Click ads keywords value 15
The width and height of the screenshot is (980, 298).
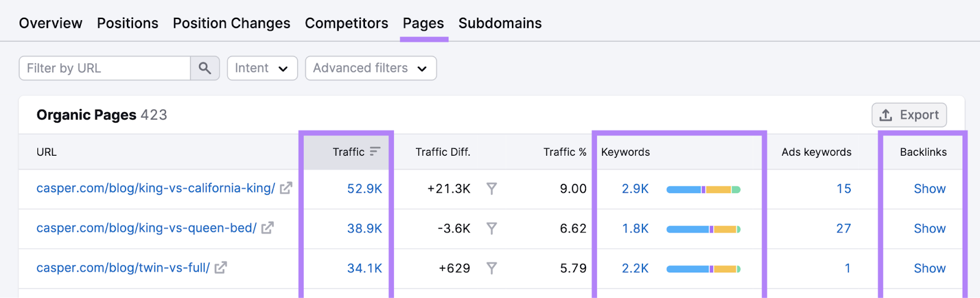point(844,189)
